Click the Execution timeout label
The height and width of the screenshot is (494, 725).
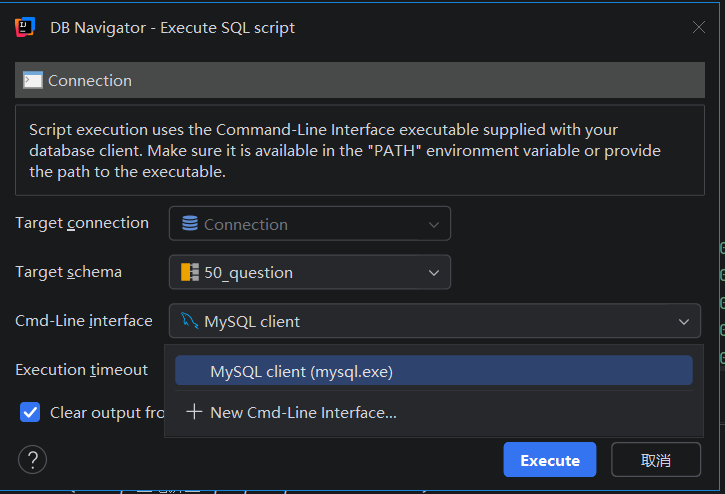pos(81,370)
